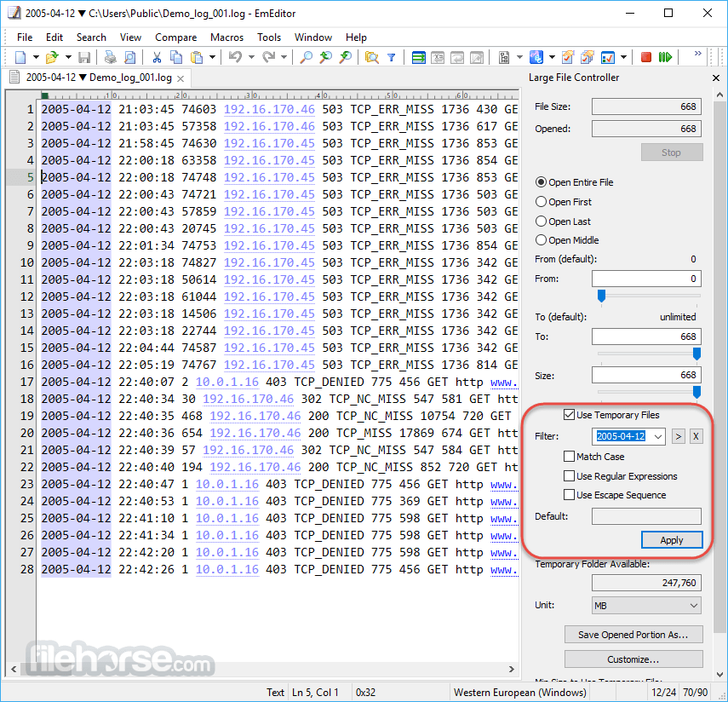Expand the Filter combo box dropdown
Screen dimensions: 728x702
click(658, 436)
